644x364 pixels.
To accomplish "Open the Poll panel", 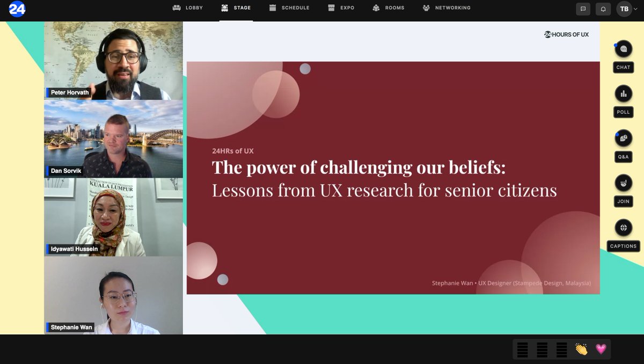I will (623, 101).
